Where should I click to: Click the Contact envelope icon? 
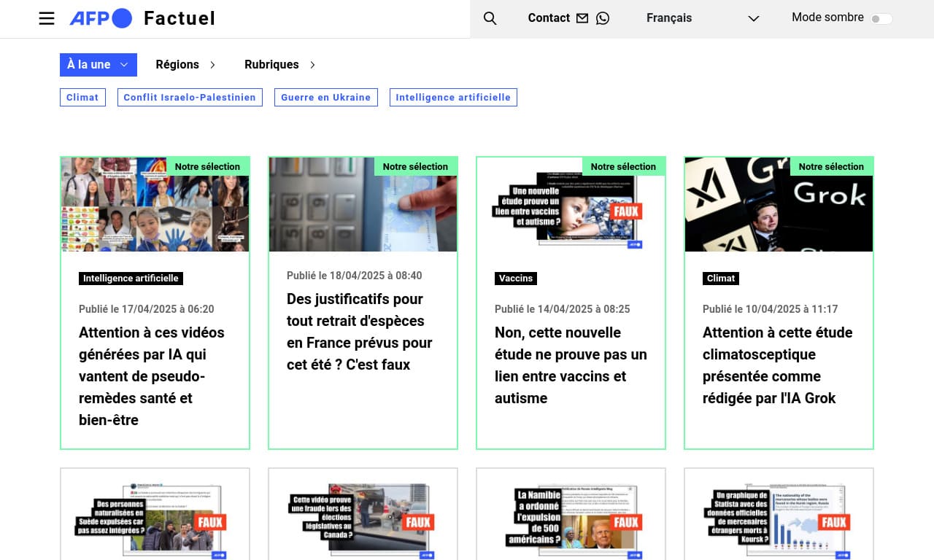(x=582, y=18)
